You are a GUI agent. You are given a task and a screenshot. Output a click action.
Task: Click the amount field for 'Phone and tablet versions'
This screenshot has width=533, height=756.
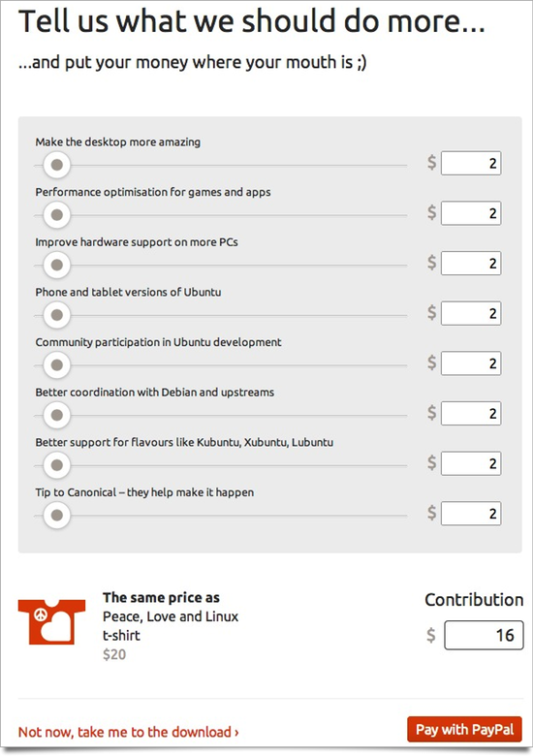click(471, 313)
